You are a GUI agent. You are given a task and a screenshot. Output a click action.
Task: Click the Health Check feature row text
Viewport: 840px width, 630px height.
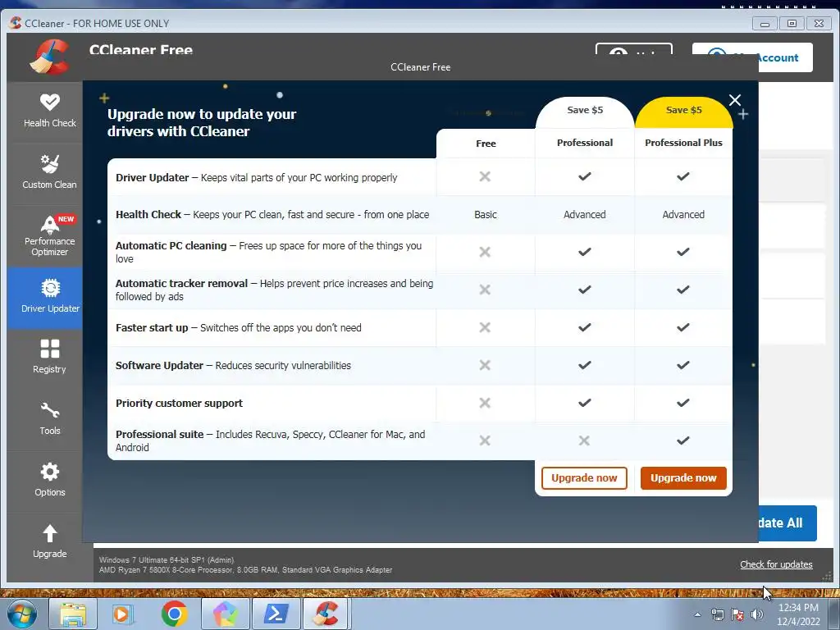click(x=272, y=214)
